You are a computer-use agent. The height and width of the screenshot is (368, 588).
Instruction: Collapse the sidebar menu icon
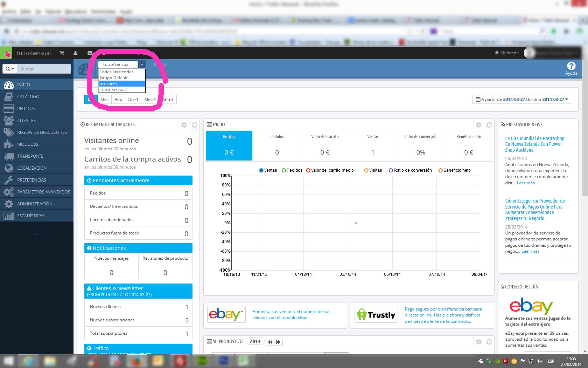[37, 232]
